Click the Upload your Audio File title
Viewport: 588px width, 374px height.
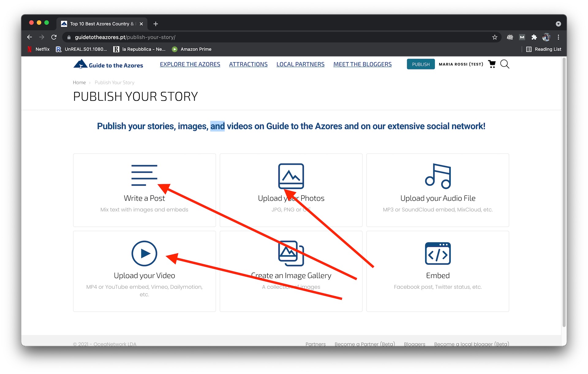pyautogui.click(x=438, y=198)
